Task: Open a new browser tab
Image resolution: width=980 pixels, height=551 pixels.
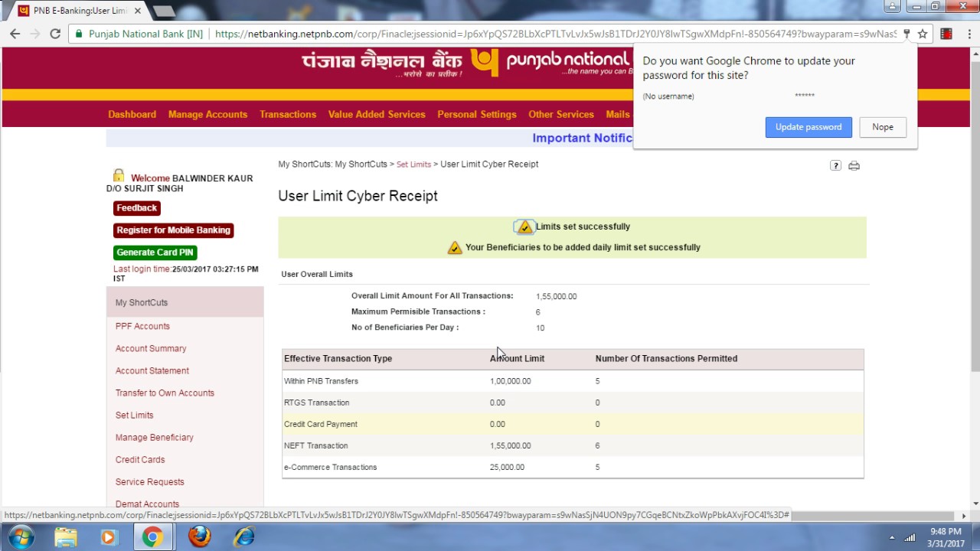Action: [x=164, y=11]
